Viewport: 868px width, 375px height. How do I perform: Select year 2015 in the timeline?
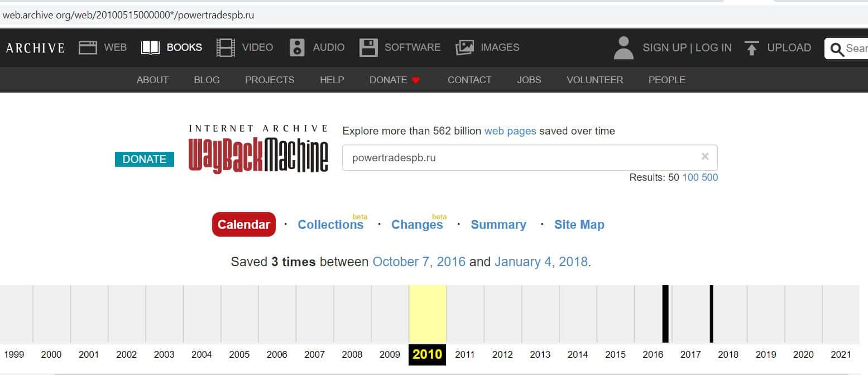coord(616,354)
